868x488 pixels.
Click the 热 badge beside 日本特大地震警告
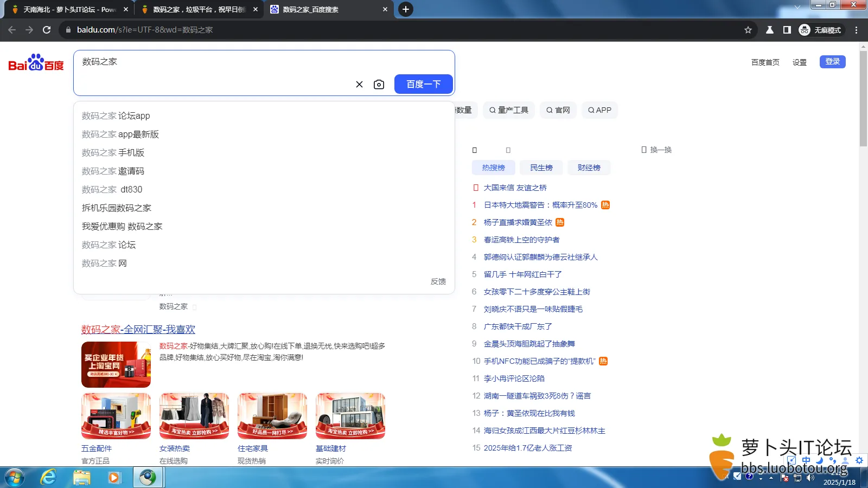[605, 205]
